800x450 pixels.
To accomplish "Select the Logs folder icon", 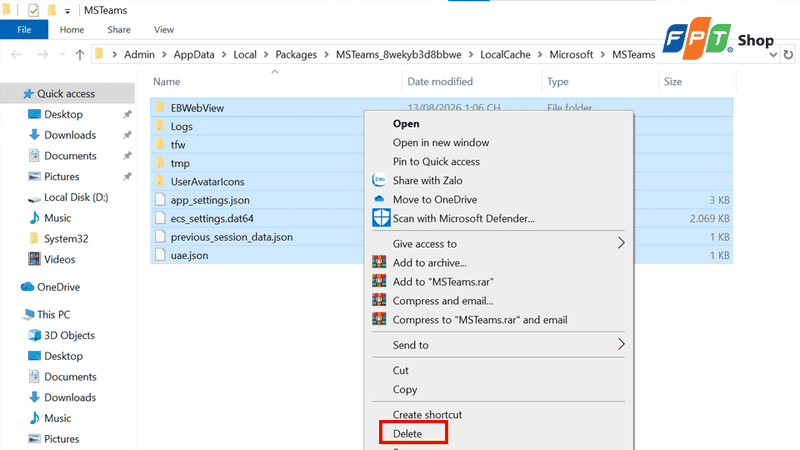I will pyautogui.click(x=160, y=126).
